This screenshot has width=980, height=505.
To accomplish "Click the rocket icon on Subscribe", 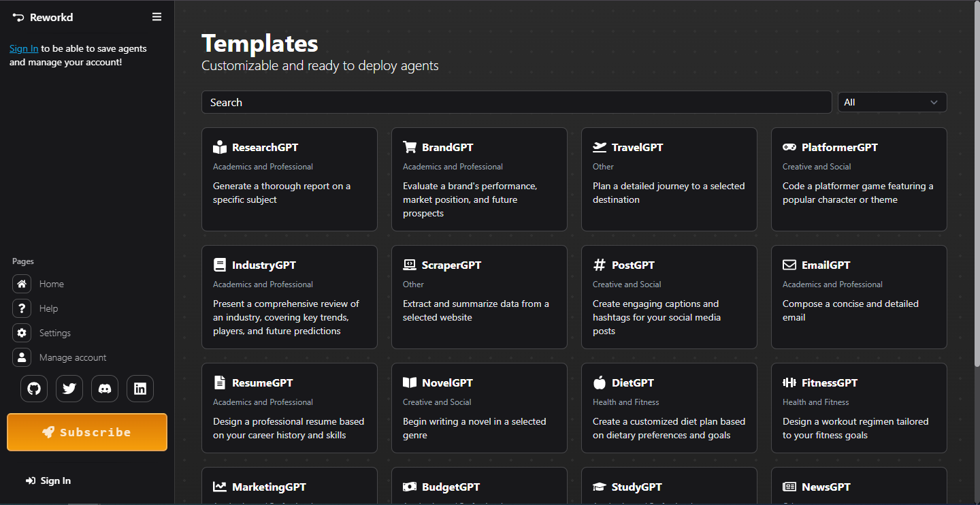I will tap(48, 432).
